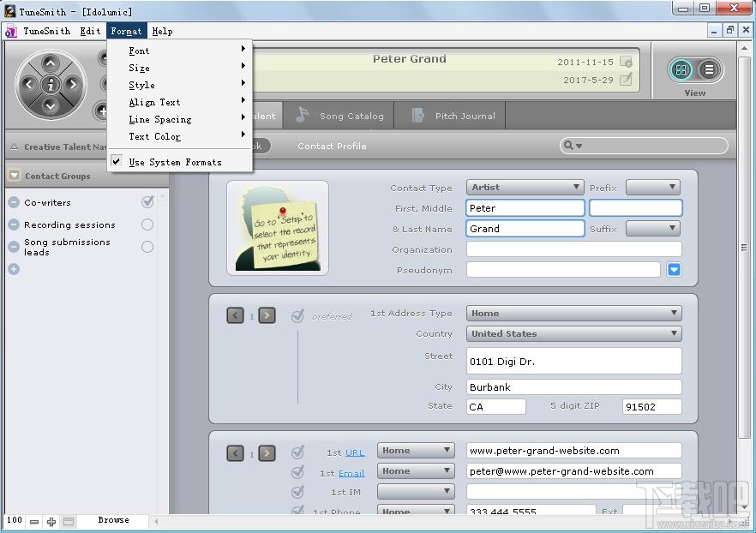Screen dimensions: 756x533
Task: Switch to list view icon
Action: [x=709, y=70]
